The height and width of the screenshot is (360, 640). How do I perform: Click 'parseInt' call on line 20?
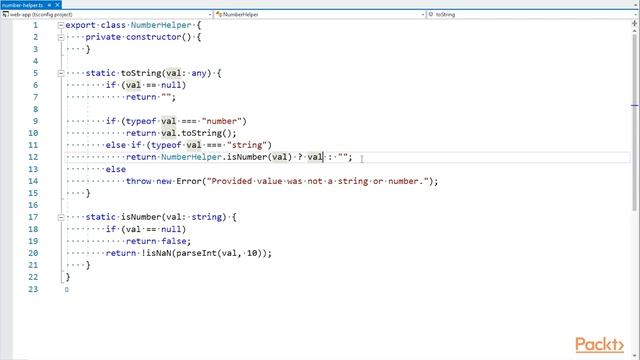point(196,253)
